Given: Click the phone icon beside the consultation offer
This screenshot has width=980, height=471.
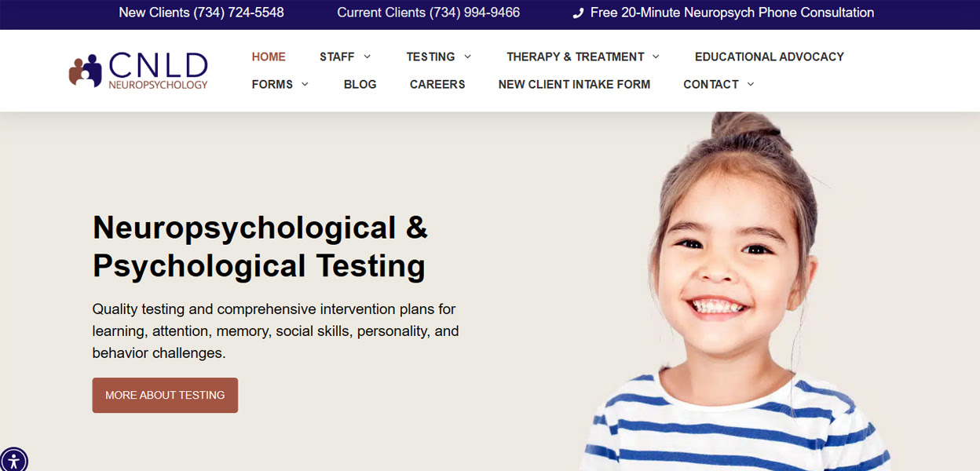Looking at the screenshot, I should 579,13.
